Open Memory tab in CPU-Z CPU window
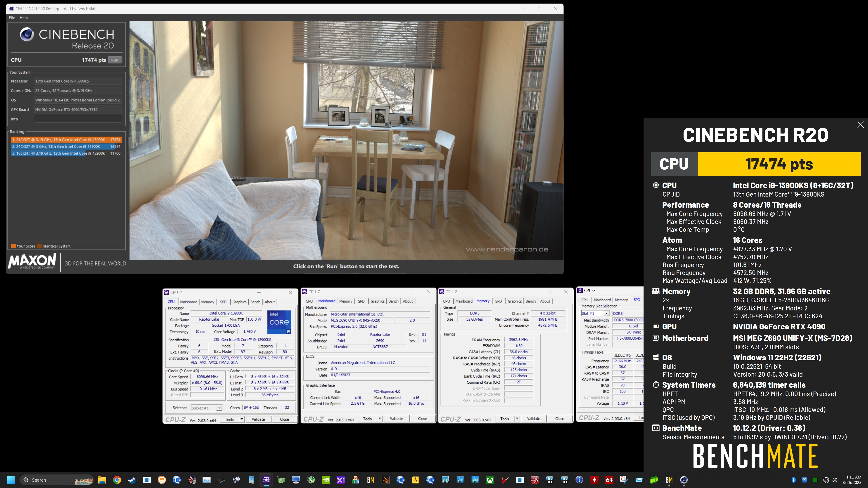868x488 pixels. pyautogui.click(x=208, y=302)
